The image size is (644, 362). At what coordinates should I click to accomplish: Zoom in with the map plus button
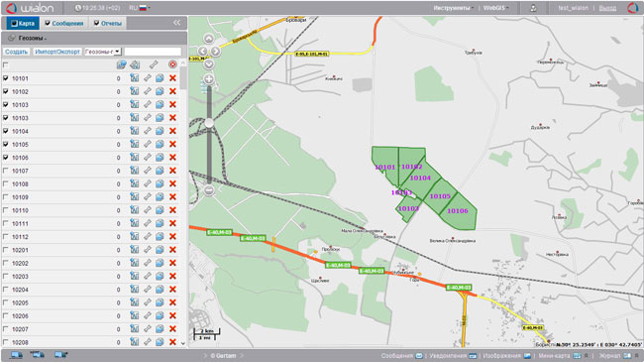[209, 79]
